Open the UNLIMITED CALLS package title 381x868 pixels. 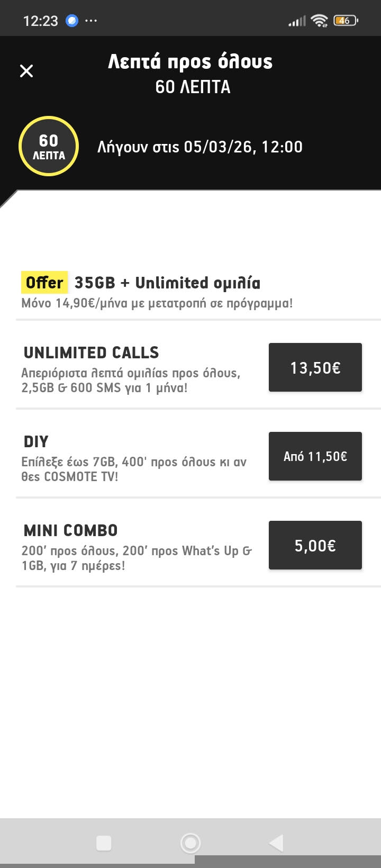pos(91,352)
